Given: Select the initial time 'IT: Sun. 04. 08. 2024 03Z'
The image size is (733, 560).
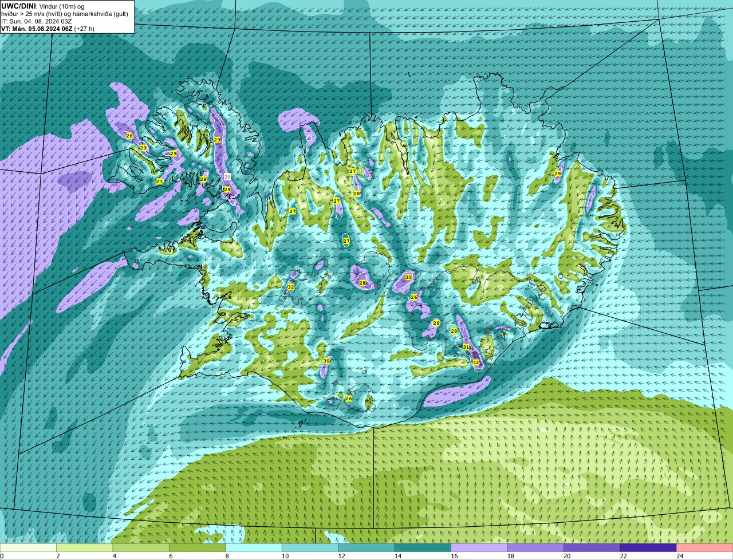Looking at the screenshot, I should (x=37, y=21).
